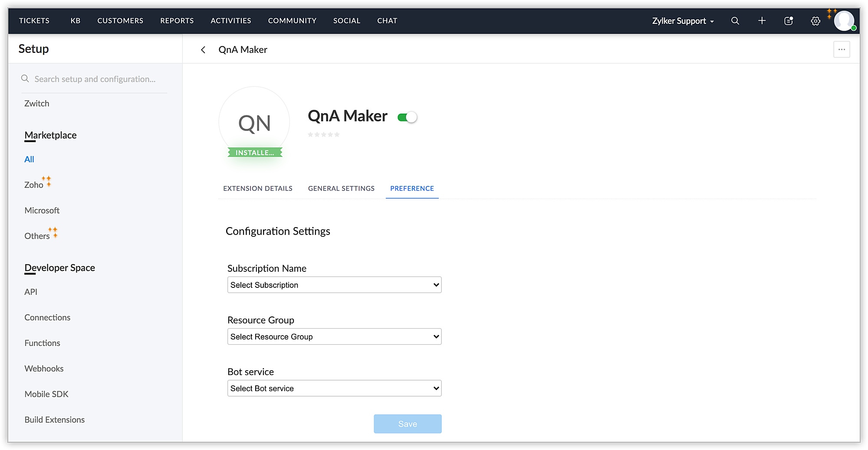Click the Developer Space section heading
868x450 pixels.
coord(59,268)
